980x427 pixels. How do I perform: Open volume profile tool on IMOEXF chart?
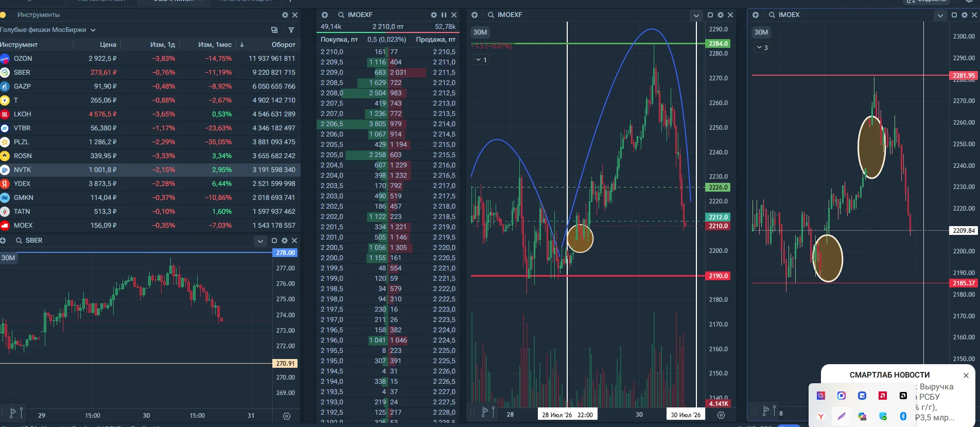(x=484, y=411)
